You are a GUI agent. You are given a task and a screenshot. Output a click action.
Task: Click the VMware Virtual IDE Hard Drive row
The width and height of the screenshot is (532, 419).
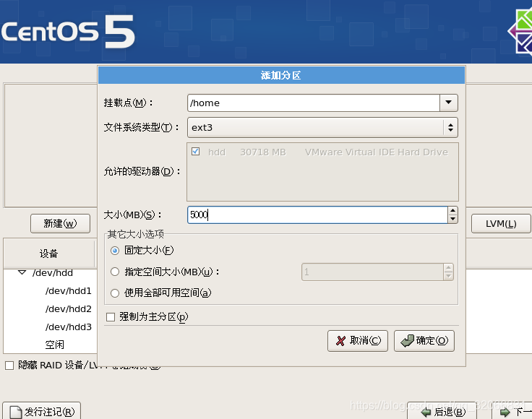322,152
